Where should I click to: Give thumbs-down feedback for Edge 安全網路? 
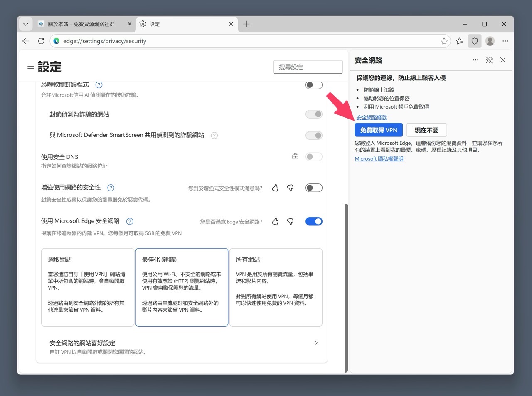click(x=290, y=222)
